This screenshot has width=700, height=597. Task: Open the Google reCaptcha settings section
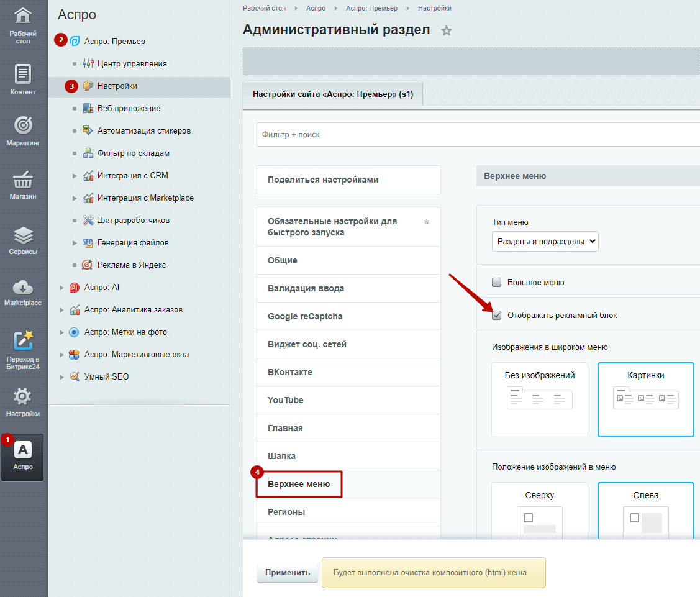tap(348, 316)
